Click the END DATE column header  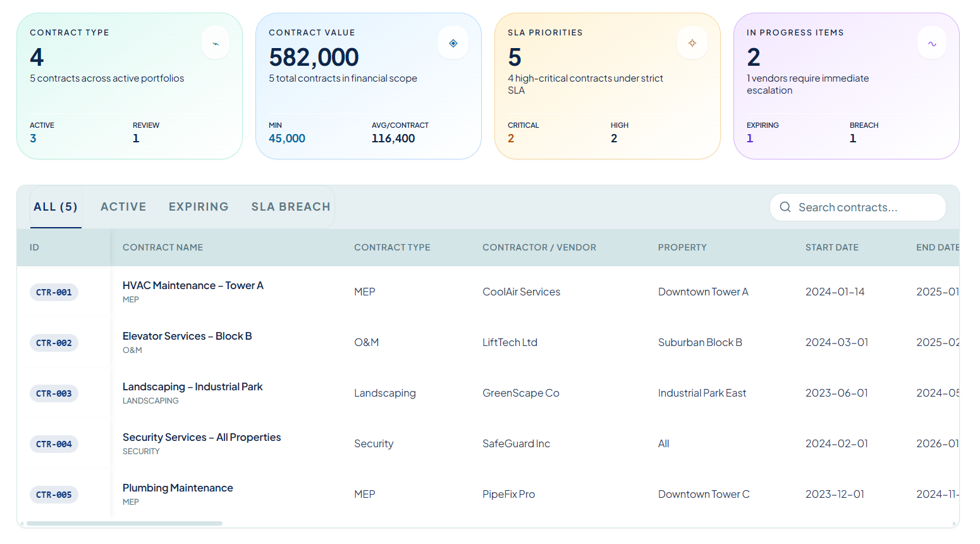(938, 247)
